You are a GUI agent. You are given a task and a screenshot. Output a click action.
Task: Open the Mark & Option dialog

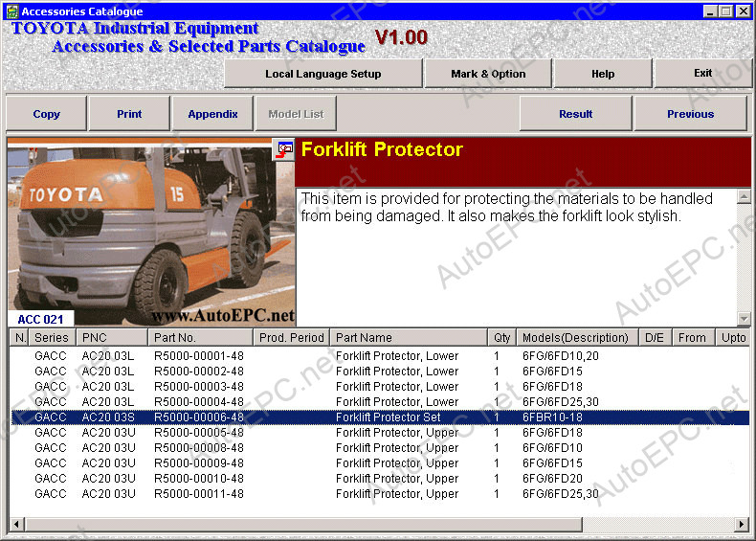tap(488, 74)
